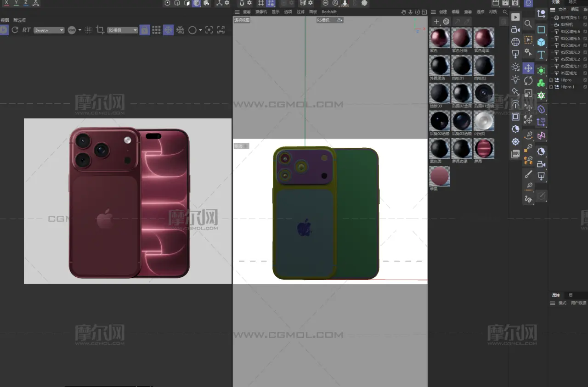Toggle visibility checkbox for RS区域光.3
The width and height of the screenshot is (588, 387).
point(585,52)
